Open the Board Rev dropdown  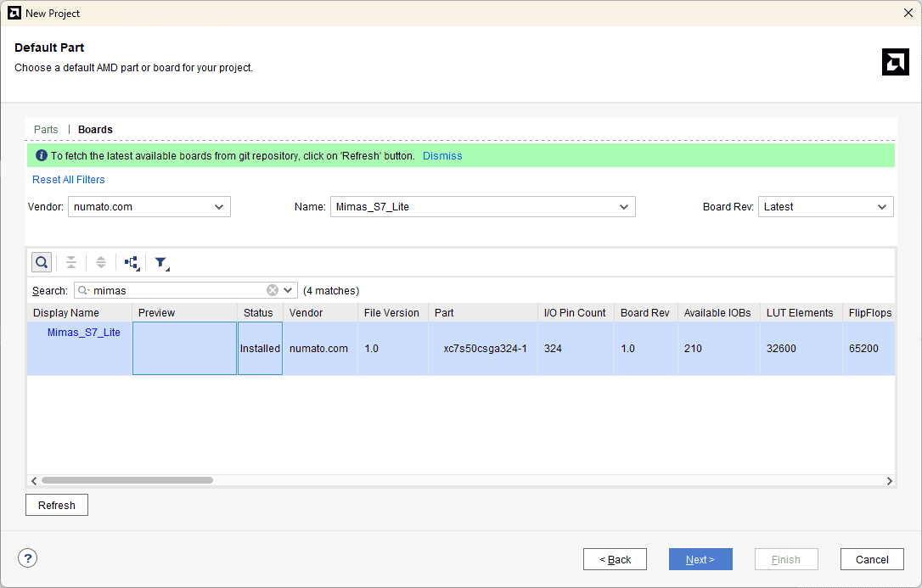(825, 206)
